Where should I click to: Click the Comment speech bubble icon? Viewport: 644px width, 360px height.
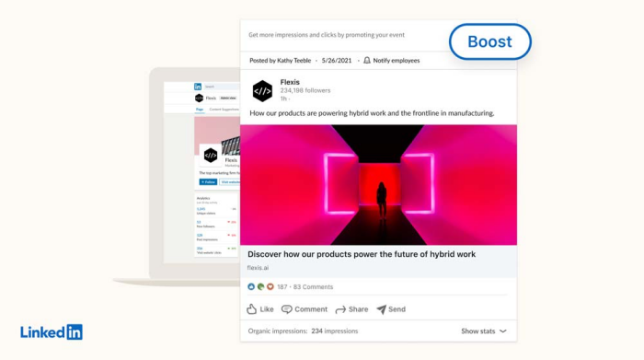click(x=287, y=309)
